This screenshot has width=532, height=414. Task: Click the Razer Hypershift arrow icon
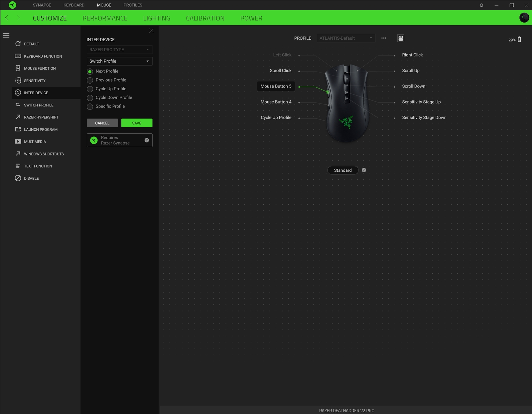coord(18,117)
